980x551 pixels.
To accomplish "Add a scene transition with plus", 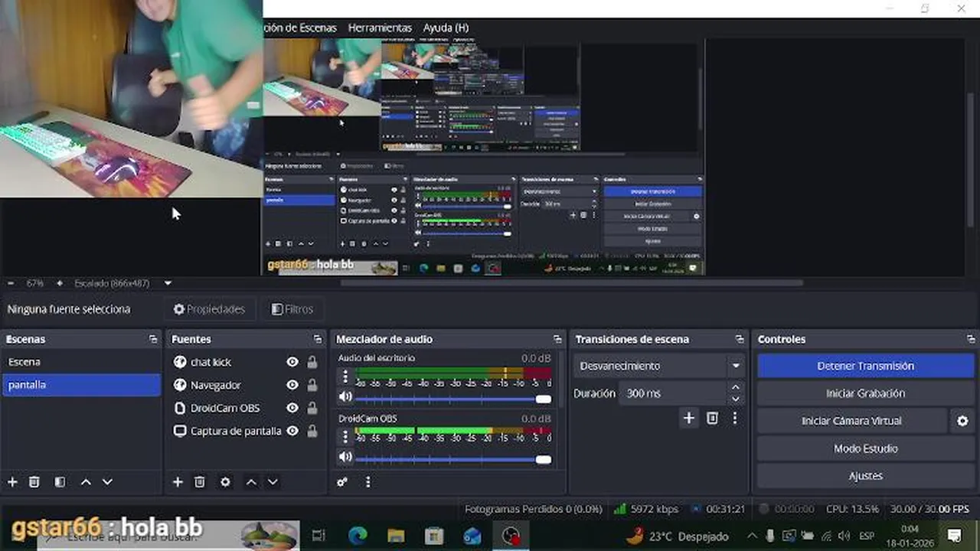I will pos(689,418).
